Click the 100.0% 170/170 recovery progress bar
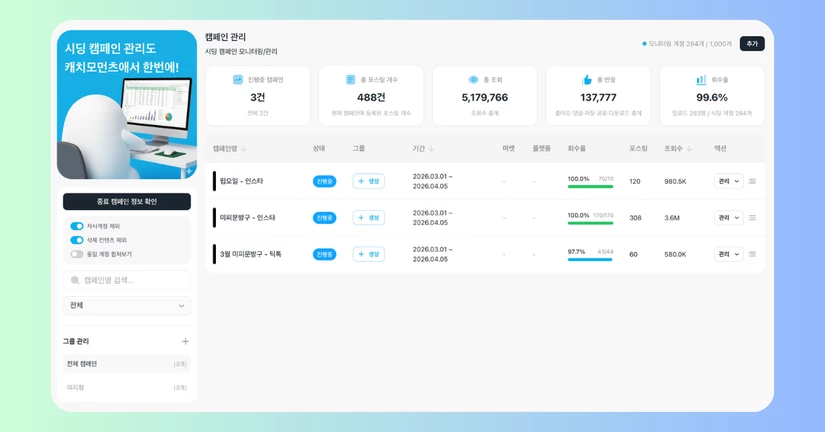Image resolution: width=825 pixels, height=432 pixels. click(x=590, y=223)
